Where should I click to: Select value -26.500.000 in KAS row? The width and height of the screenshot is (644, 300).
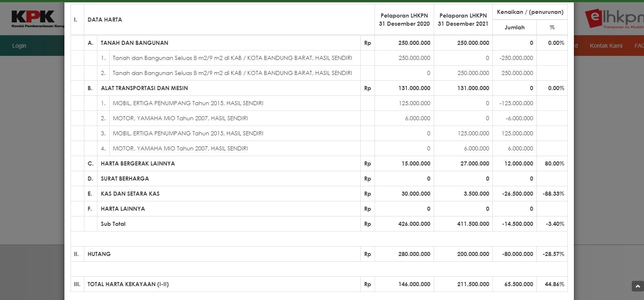(x=518, y=194)
